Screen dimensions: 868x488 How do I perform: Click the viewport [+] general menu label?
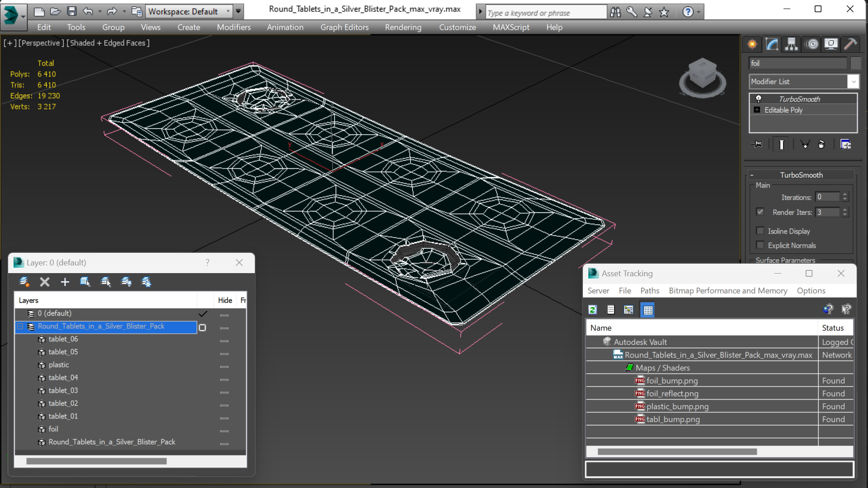tap(9, 43)
